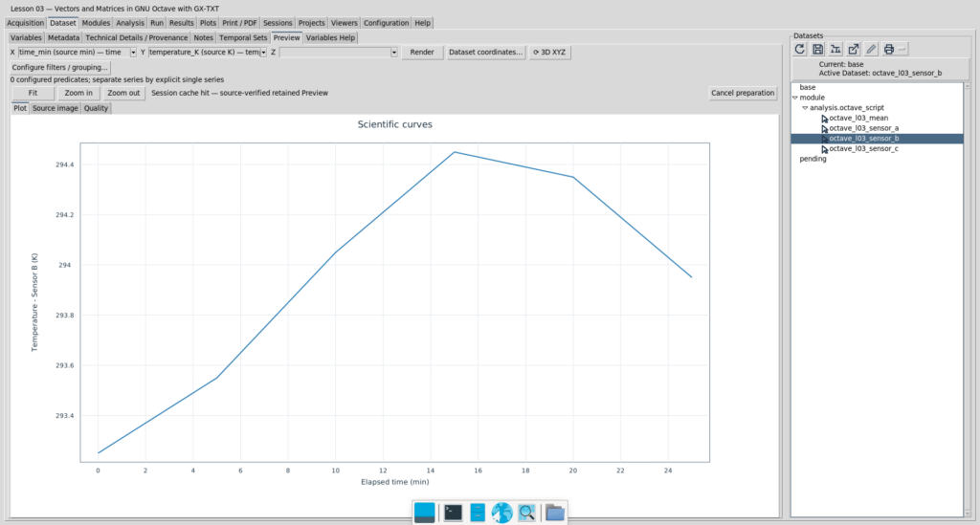Open the Analysis tab

130,23
